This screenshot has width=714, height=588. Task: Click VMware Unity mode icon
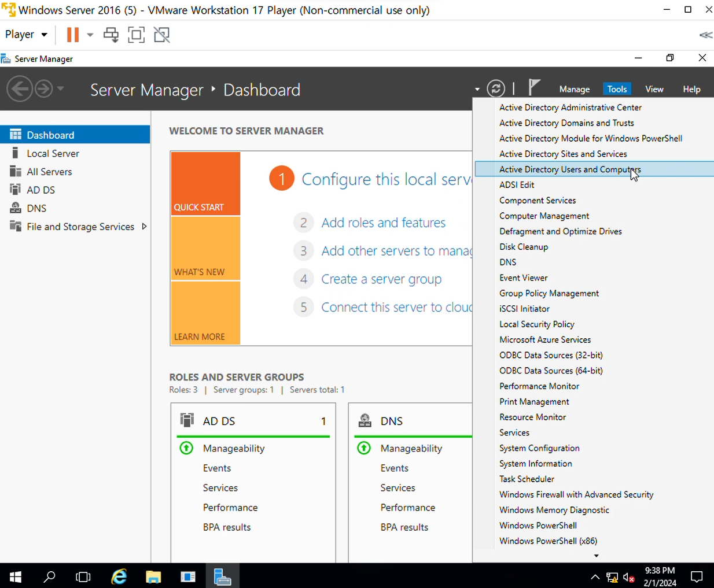162,35
